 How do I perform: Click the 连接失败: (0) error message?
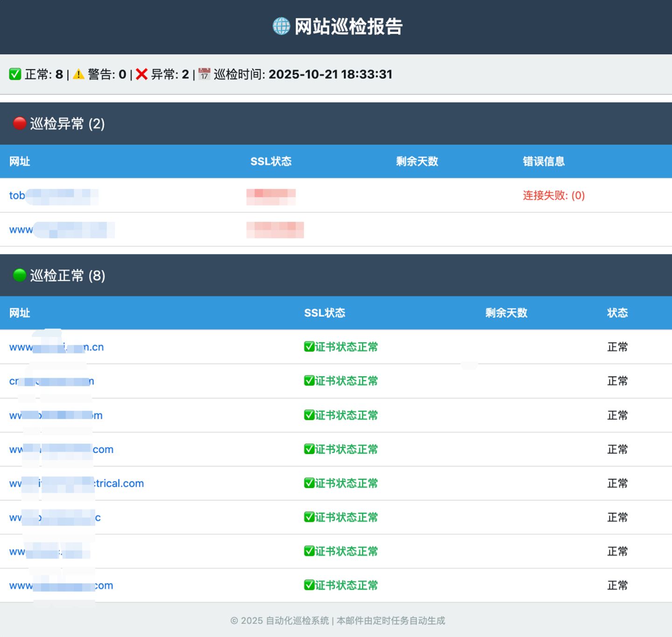553,196
